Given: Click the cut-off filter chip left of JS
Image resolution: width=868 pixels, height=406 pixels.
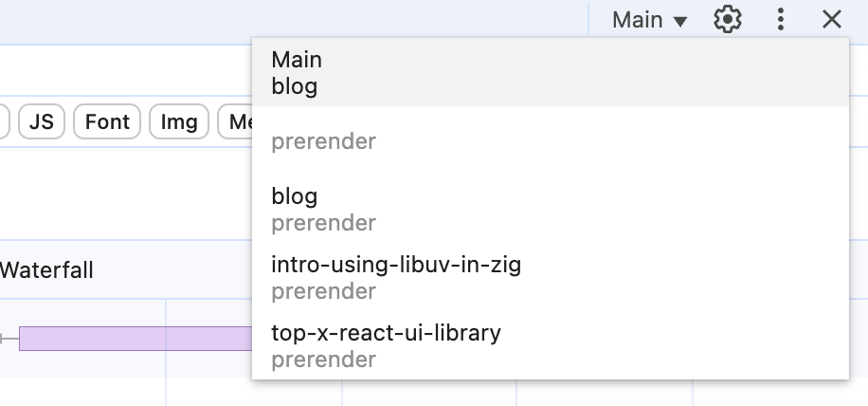Looking at the screenshot, I should point(4,121).
